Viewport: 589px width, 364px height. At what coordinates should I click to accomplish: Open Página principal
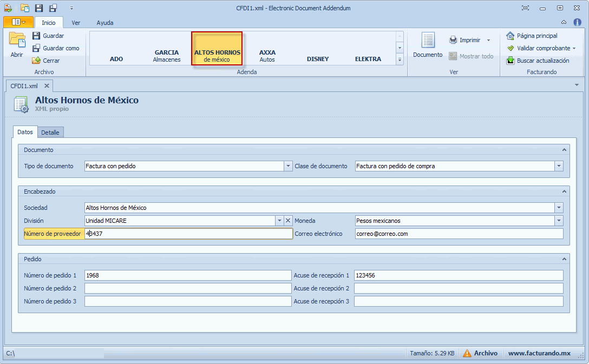tap(532, 36)
